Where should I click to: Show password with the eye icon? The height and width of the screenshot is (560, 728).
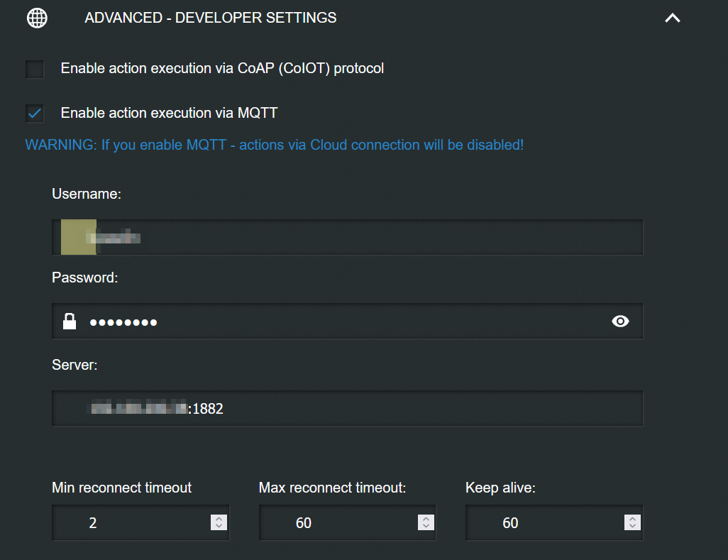click(620, 322)
